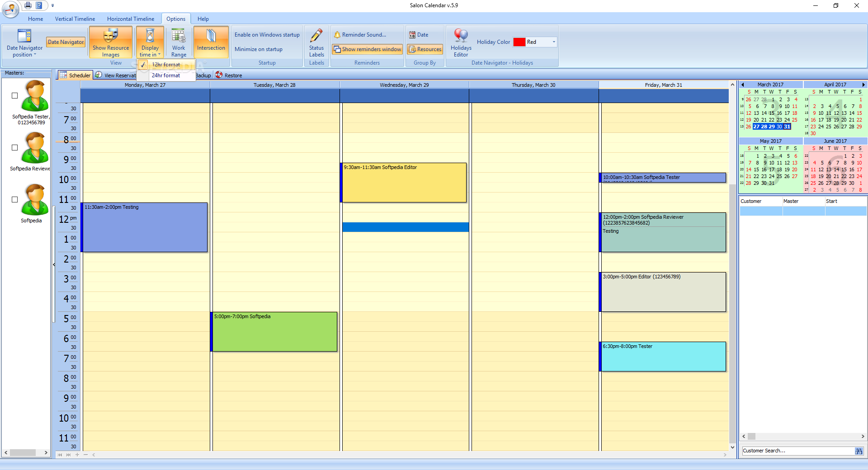Select the Options ribbon tab

coord(176,19)
